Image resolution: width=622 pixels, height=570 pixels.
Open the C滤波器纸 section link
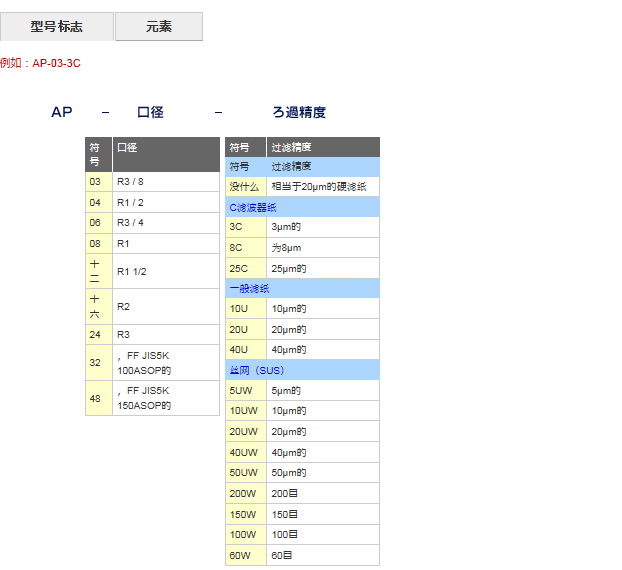253,207
